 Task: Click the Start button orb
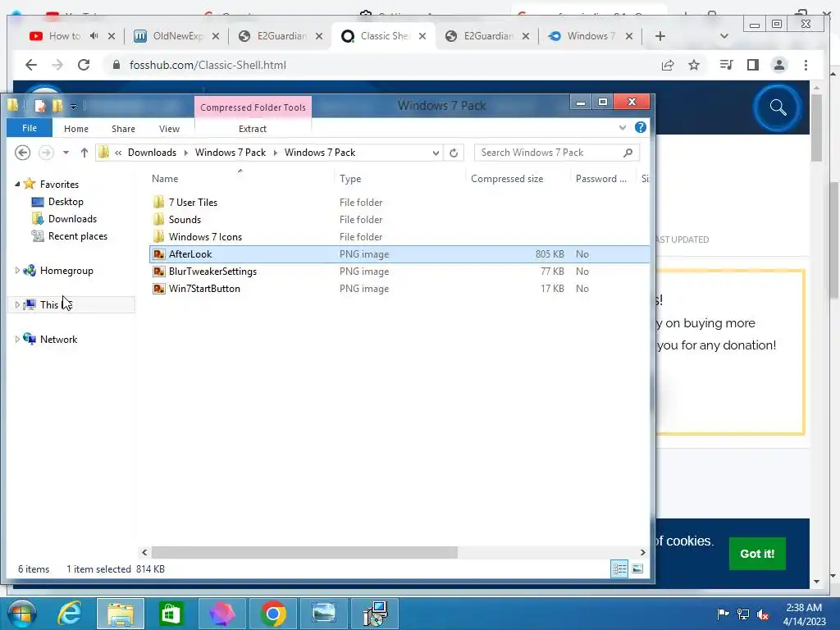22,614
